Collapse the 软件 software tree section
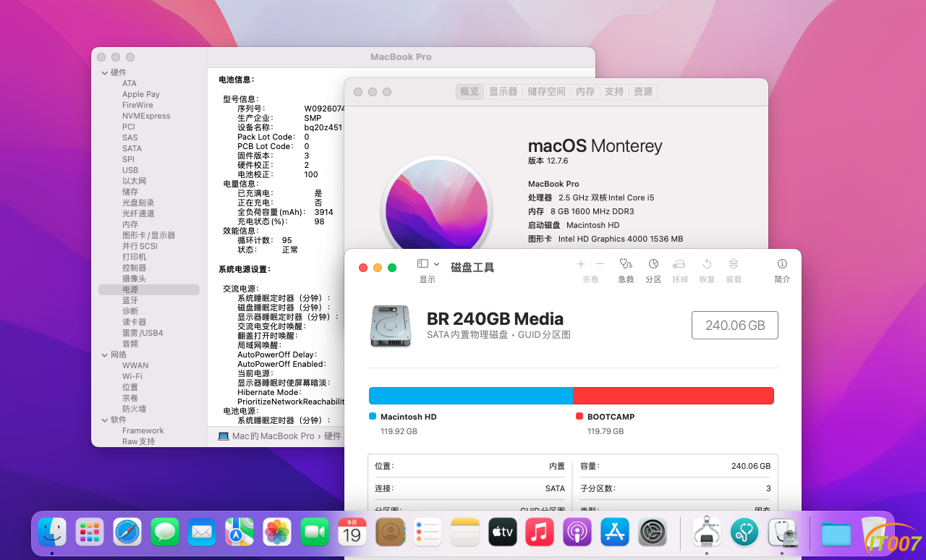 click(104, 420)
